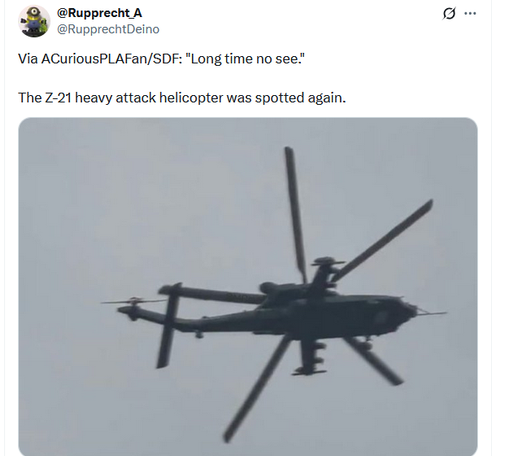505x456 pixels.
Task: Click the helicopter's nose probe in the image
Action: [x=430, y=312]
